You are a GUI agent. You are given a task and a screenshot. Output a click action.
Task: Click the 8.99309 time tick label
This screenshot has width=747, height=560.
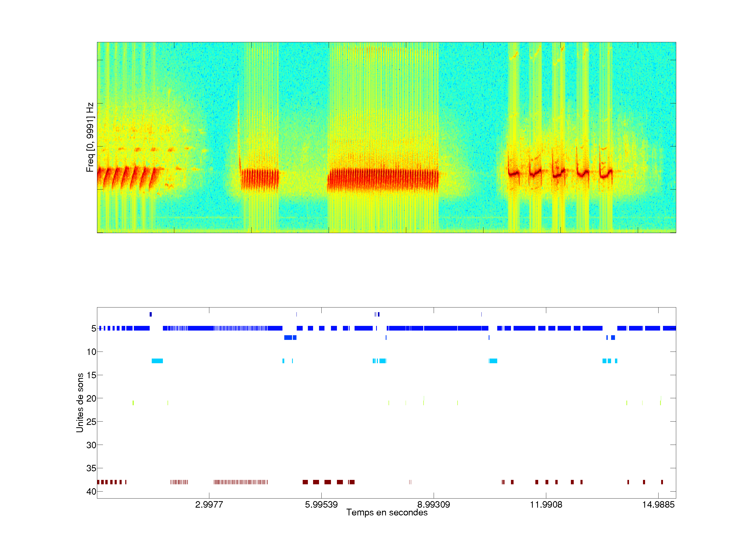[434, 505]
